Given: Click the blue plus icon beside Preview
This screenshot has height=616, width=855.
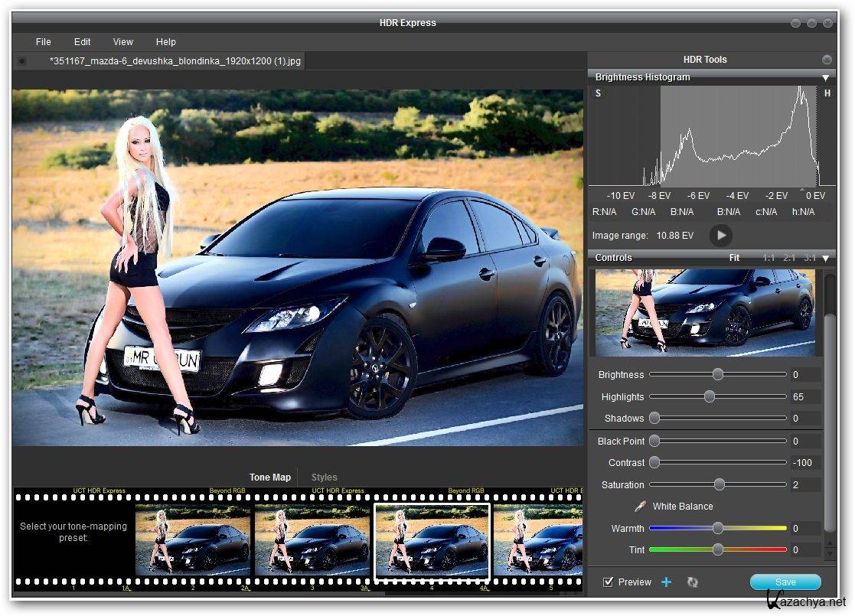Looking at the screenshot, I should coord(666,582).
